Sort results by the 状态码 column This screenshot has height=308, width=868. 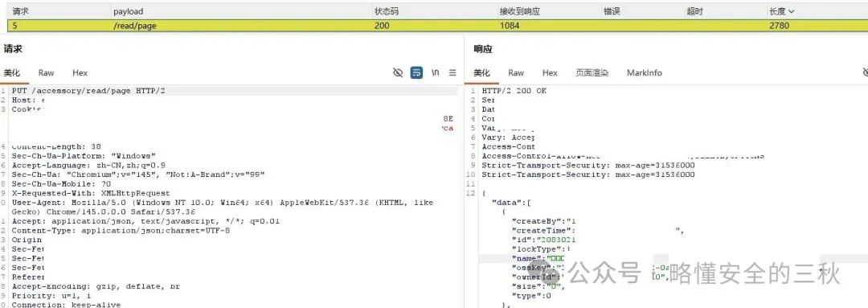(387, 11)
